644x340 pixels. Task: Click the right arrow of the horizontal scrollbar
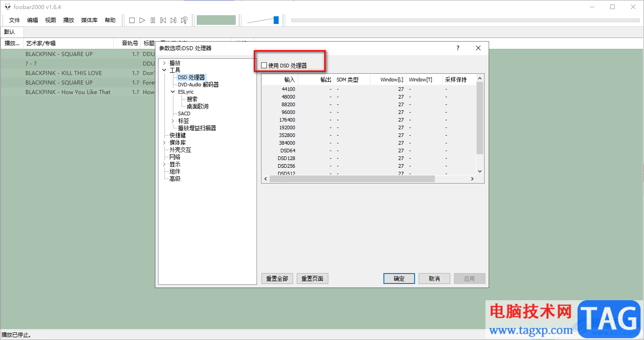point(472,179)
